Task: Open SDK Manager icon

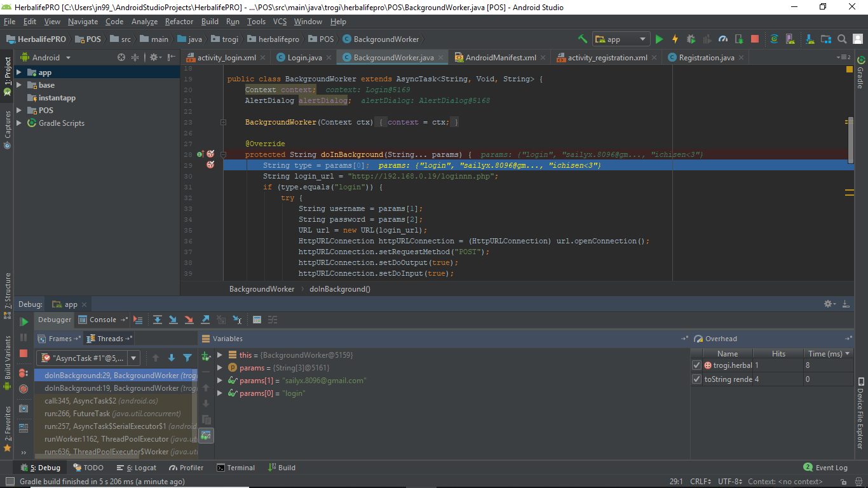Action: [x=809, y=39]
